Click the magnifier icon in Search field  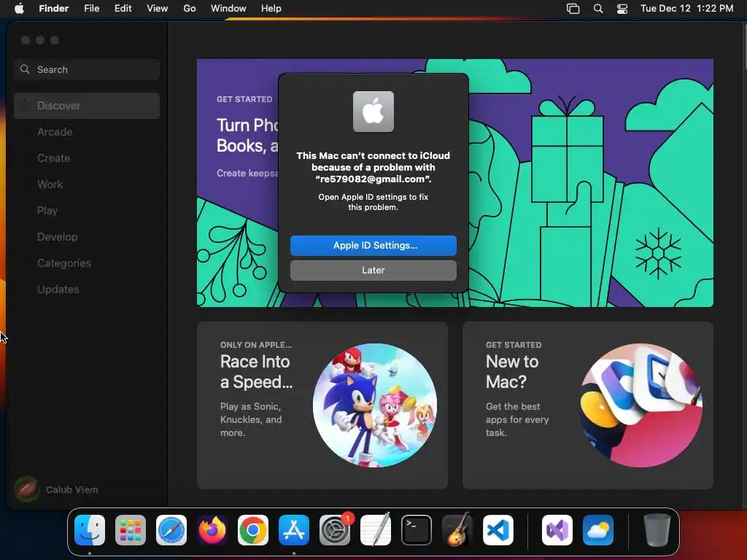click(x=25, y=69)
